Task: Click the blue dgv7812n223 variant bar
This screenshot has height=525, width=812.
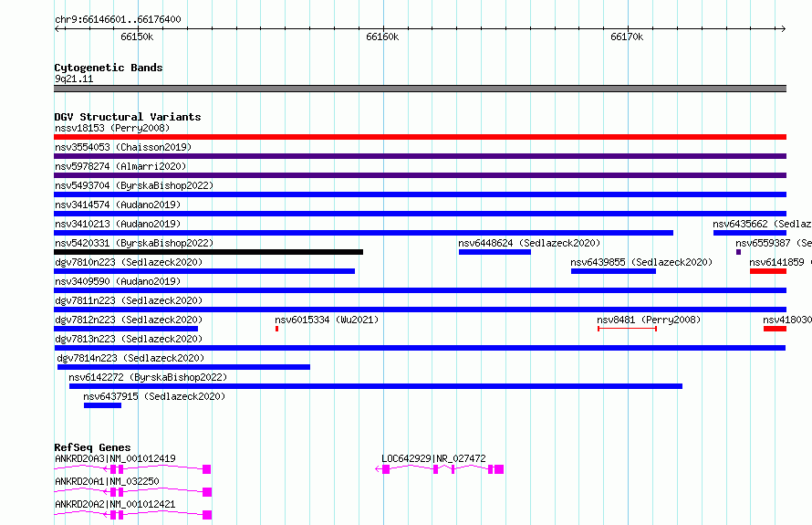Action: (x=126, y=329)
